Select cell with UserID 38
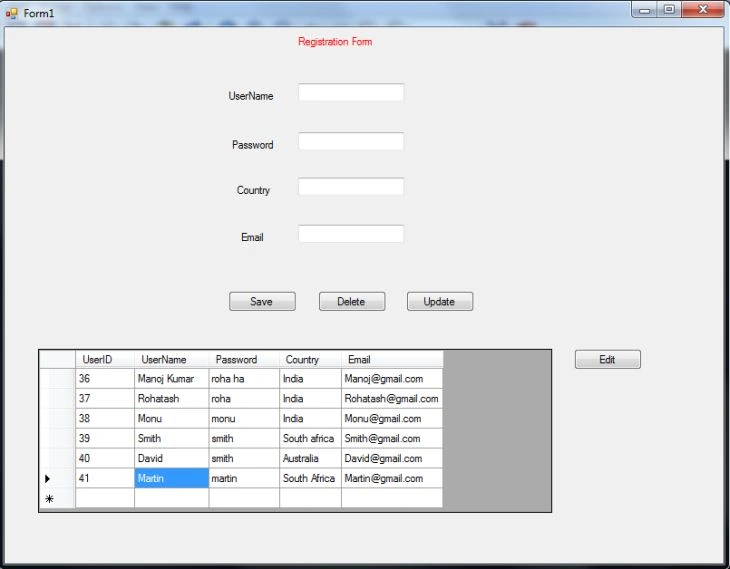This screenshot has width=730, height=569. tap(105, 418)
